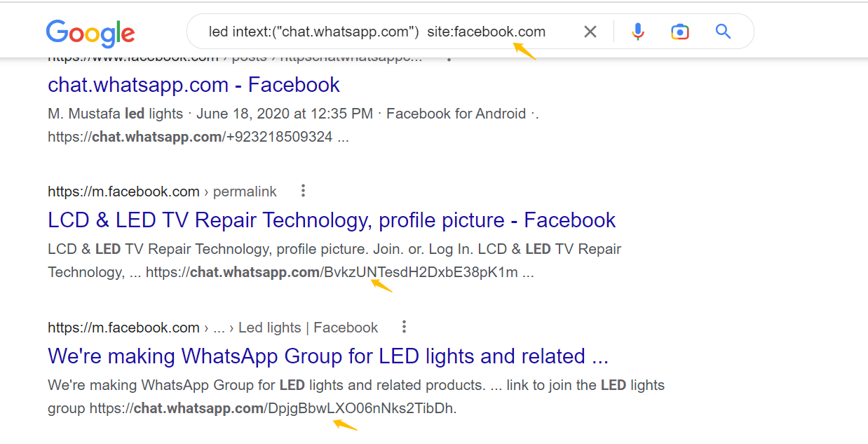Click the partially hidden facebook.com posts URL
Screen dimensions: 868x444
point(235,59)
